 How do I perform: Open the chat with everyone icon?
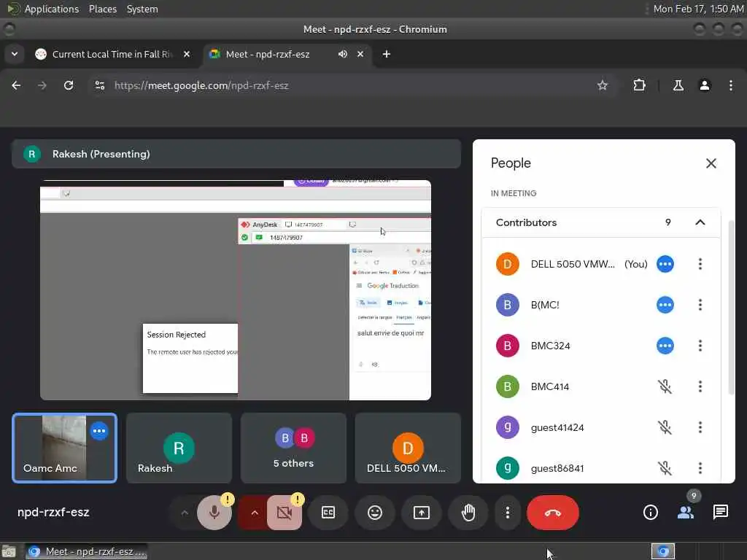click(x=720, y=513)
